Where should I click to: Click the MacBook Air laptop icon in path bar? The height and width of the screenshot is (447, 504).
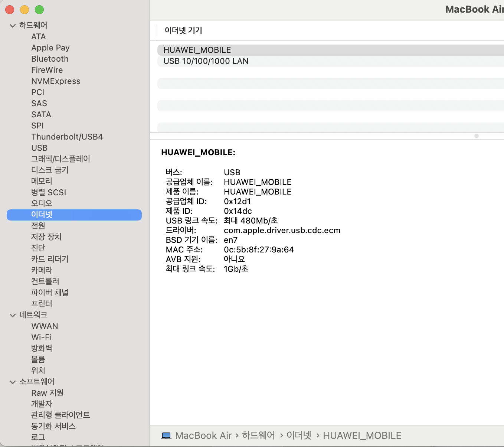pyautogui.click(x=166, y=435)
